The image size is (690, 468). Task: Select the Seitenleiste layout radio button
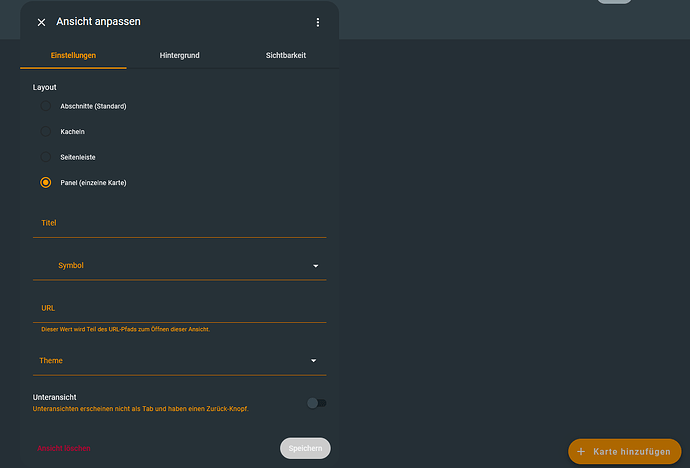pyautogui.click(x=46, y=157)
